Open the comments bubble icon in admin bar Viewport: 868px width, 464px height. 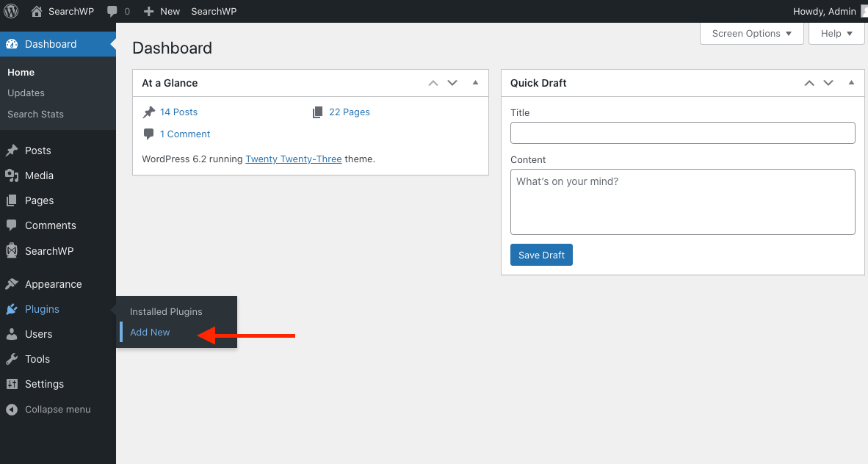tap(112, 12)
